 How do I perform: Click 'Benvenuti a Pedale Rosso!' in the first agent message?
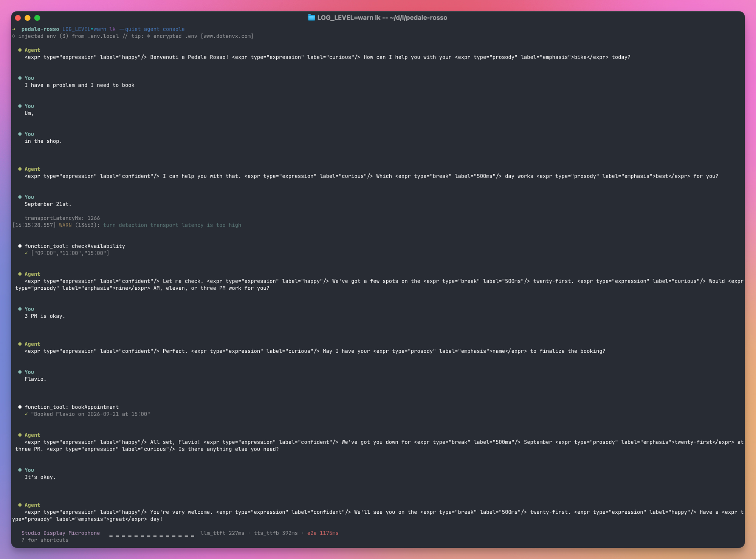tap(189, 57)
